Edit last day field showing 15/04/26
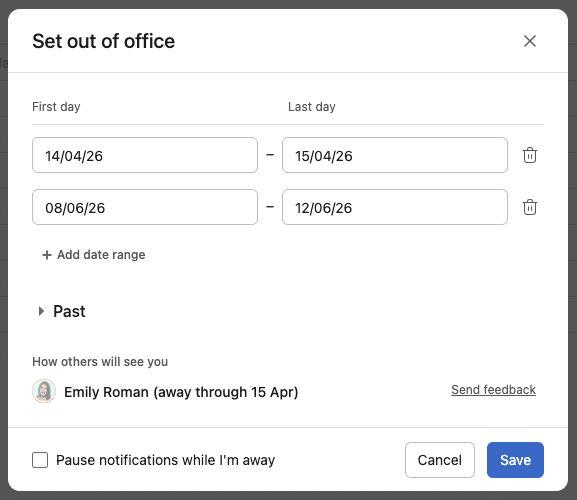 coord(395,155)
